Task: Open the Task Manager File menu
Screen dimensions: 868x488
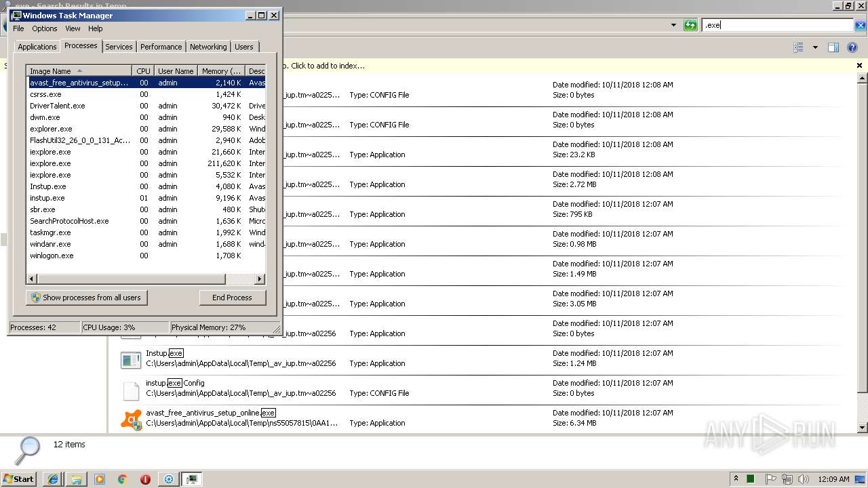Action: (18, 28)
